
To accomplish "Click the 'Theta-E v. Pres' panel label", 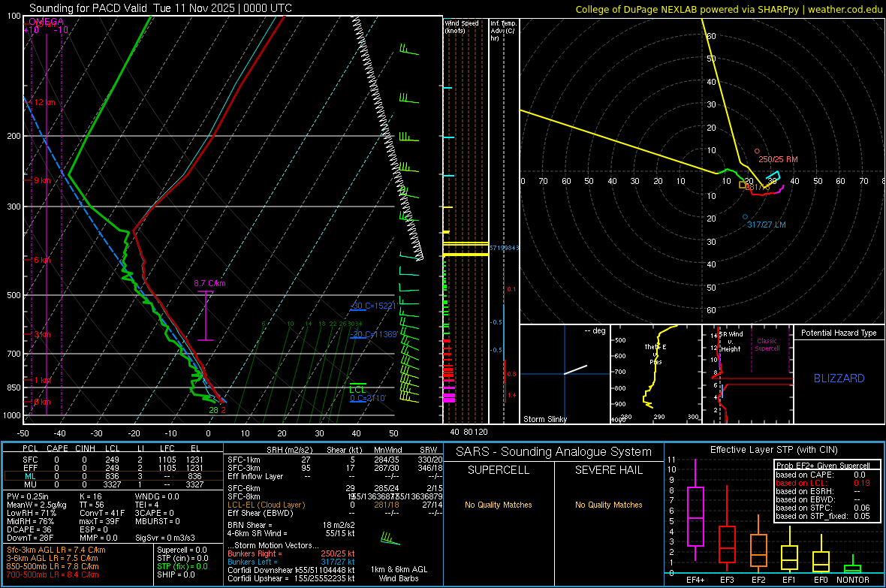I will (x=655, y=354).
